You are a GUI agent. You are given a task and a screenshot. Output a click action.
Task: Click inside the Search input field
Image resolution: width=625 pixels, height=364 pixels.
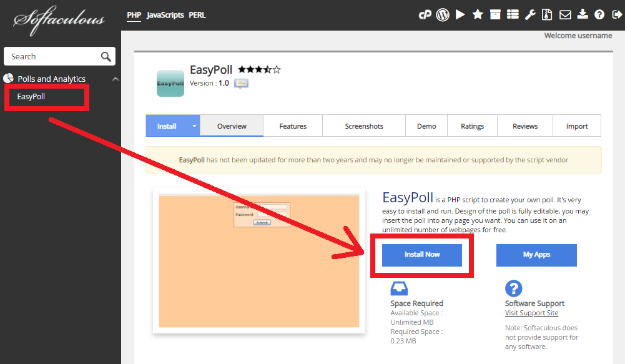point(50,56)
